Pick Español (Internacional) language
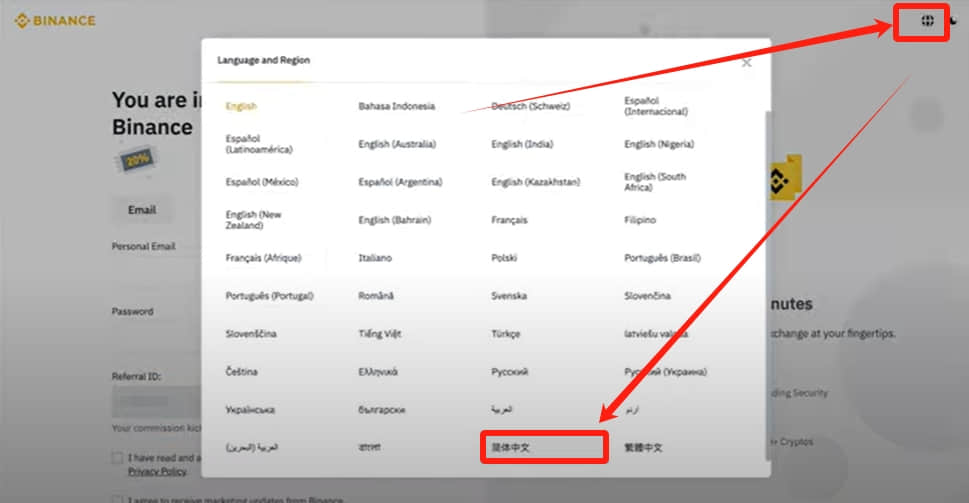This screenshot has width=969, height=503. coord(656,106)
